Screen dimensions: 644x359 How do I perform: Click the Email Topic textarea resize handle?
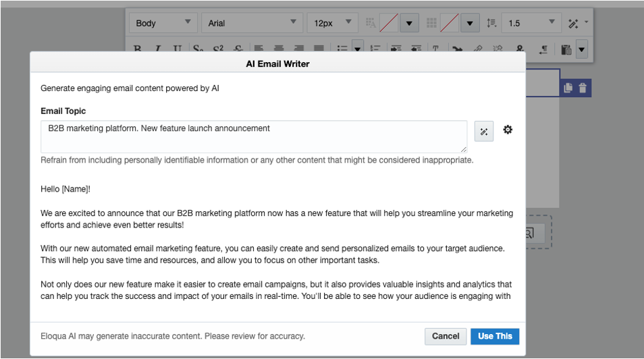click(x=463, y=149)
